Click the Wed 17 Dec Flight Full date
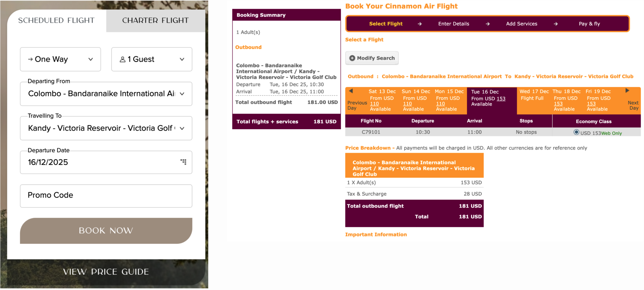 click(x=534, y=95)
